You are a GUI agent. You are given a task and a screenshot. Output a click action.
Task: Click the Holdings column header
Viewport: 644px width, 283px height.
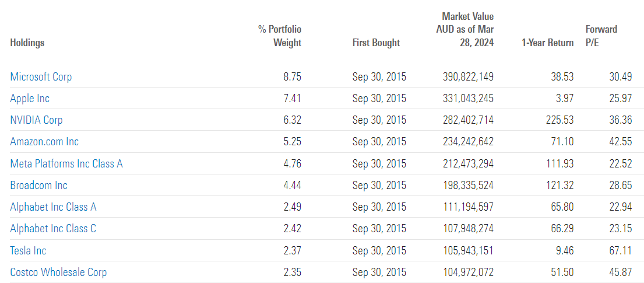click(27, 43)
